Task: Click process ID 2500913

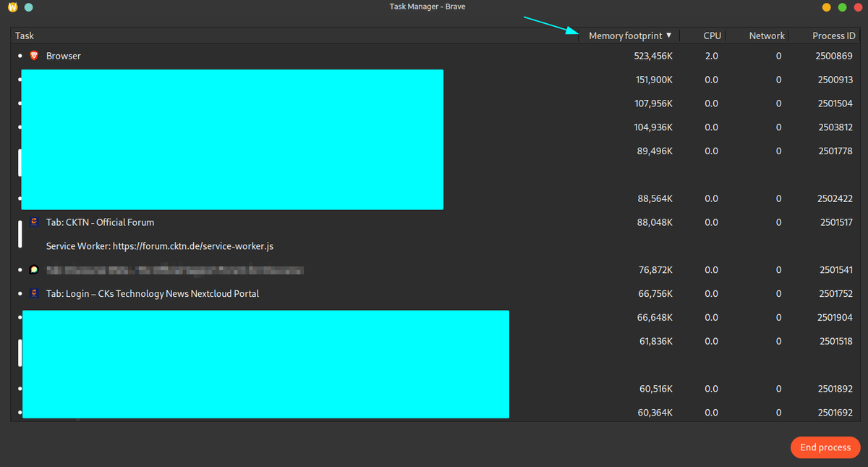Action: (x=835, y=80)
